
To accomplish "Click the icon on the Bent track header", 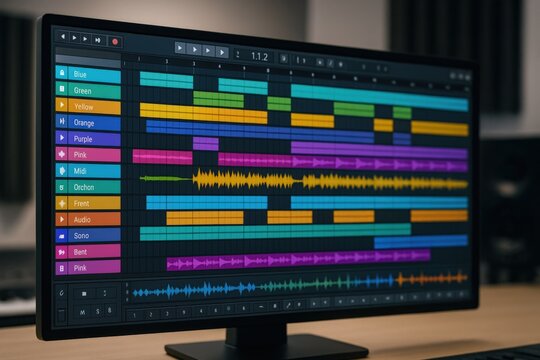I will coord(62,253).
